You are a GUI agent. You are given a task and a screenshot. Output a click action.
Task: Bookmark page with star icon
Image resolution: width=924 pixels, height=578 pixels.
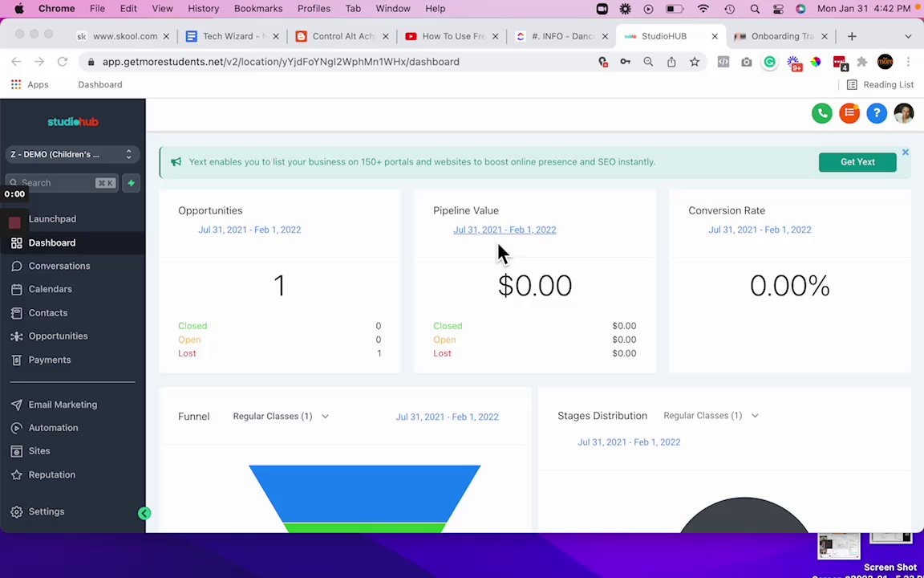coord(694,62)
